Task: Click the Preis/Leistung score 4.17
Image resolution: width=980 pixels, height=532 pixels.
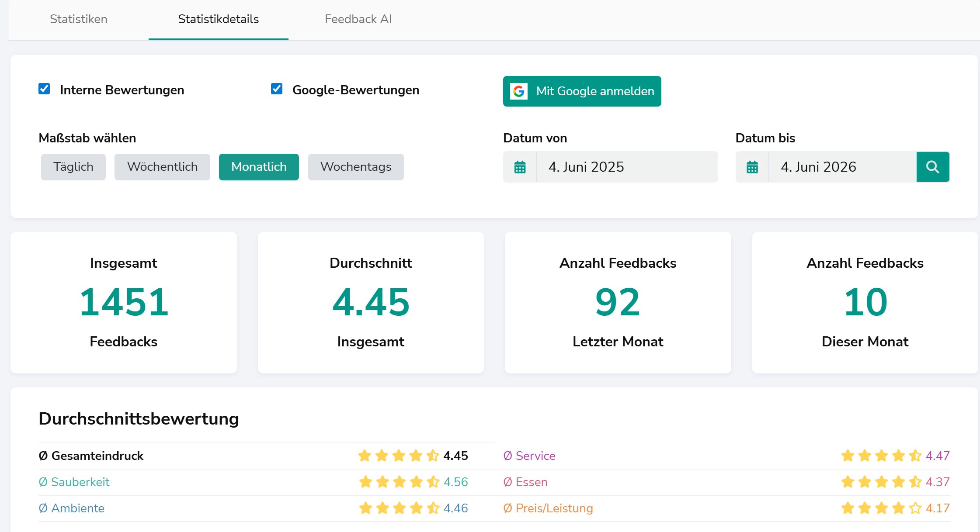Action: [x=938, y=508]
